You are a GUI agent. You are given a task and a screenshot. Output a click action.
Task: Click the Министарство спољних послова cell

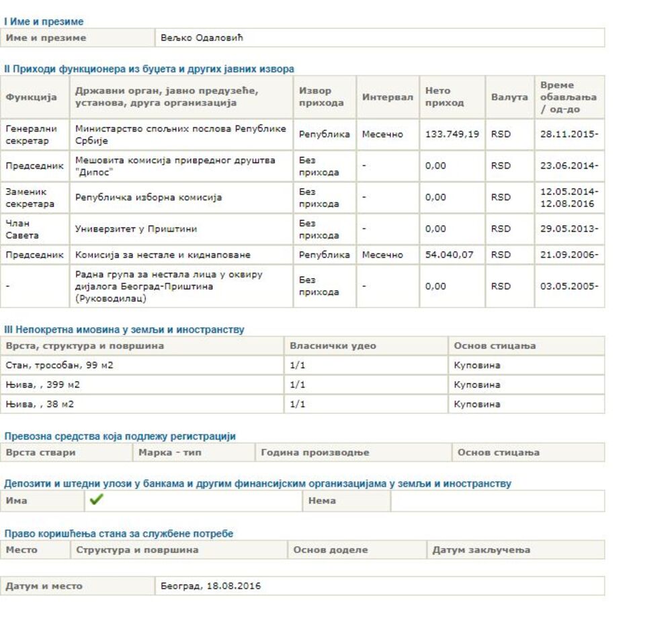pos(180,134)
